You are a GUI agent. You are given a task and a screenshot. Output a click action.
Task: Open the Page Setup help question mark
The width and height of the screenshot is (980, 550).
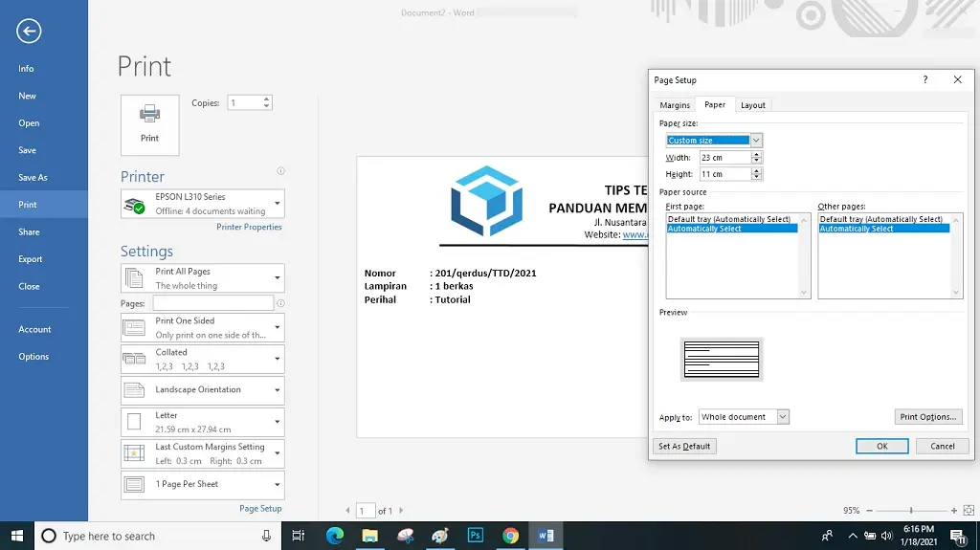coord(925,79)
